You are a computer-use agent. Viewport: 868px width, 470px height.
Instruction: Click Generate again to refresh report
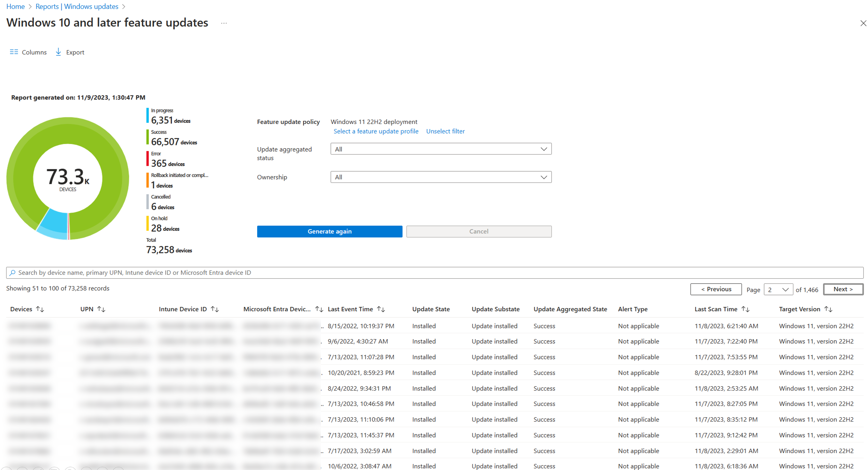click(330, 232)
